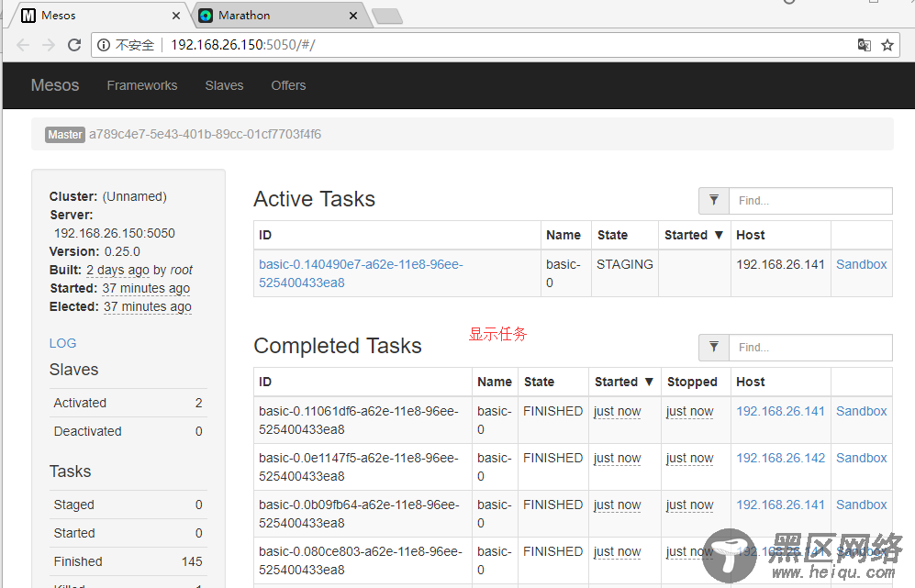Click Started '37 minutes ago' timestamp

pos(146,288)
